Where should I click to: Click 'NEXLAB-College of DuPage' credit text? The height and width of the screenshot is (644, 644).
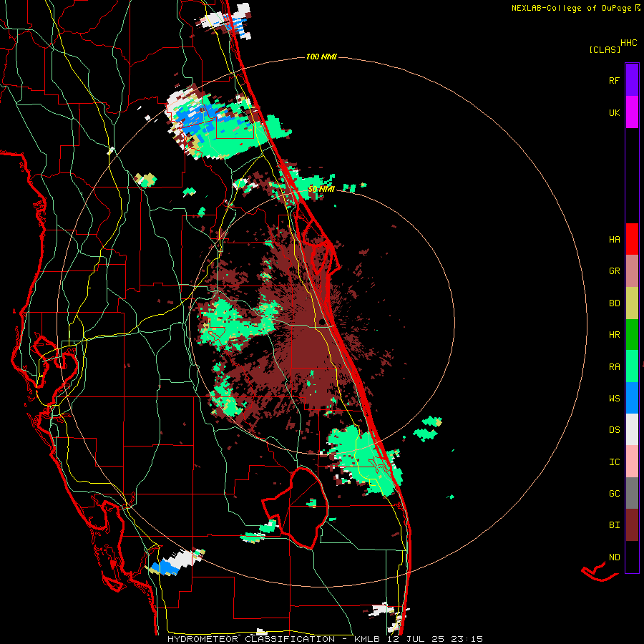point(571,8)
